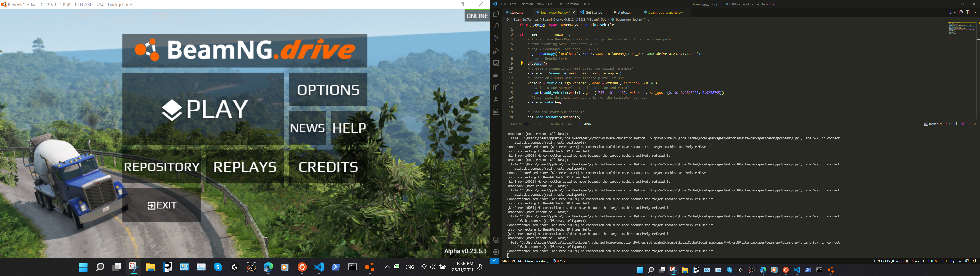
Task: Select CRLF end-of-line sequence in status bar
Action: point(944,261)
